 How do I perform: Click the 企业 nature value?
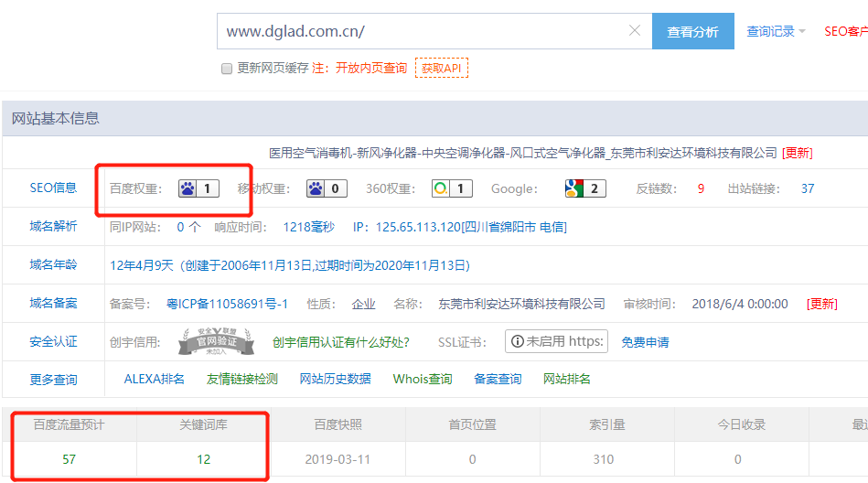coord(364,304)
